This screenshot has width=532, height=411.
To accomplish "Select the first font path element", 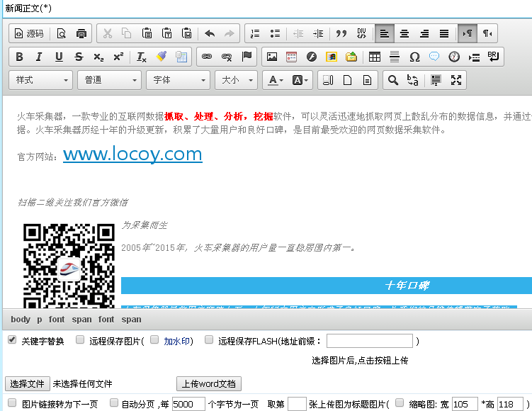I will [x=57, y=320].
